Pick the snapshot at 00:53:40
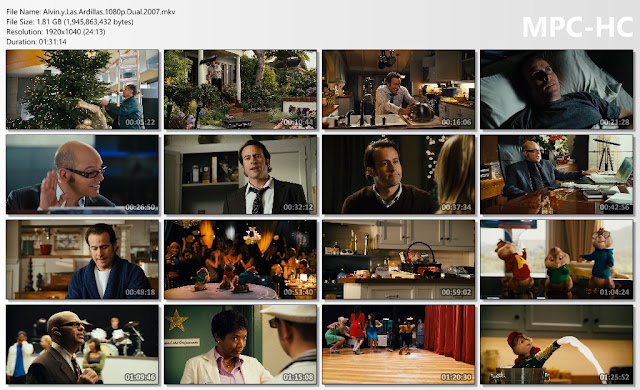Screen dimensions: 640x390 click(x=240, y=259)
